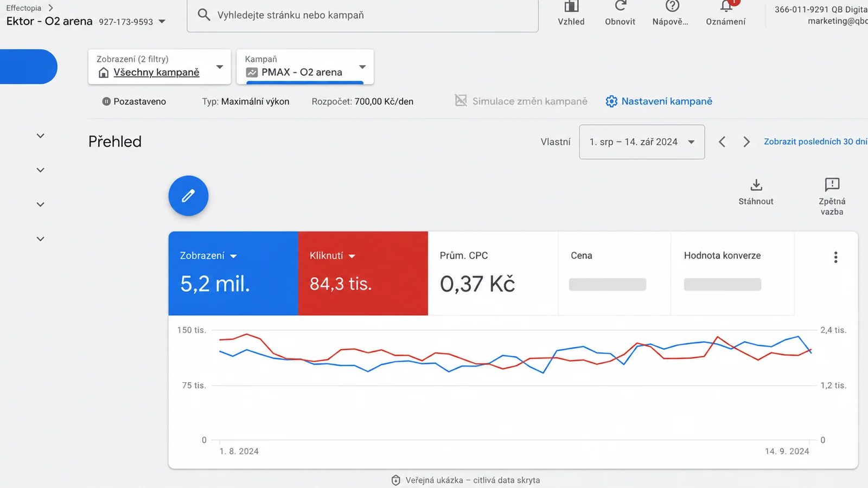This screenshot has width=868, height=488.
Task: Open scorecard three-dot more options menu
Action: click(835, 257)
